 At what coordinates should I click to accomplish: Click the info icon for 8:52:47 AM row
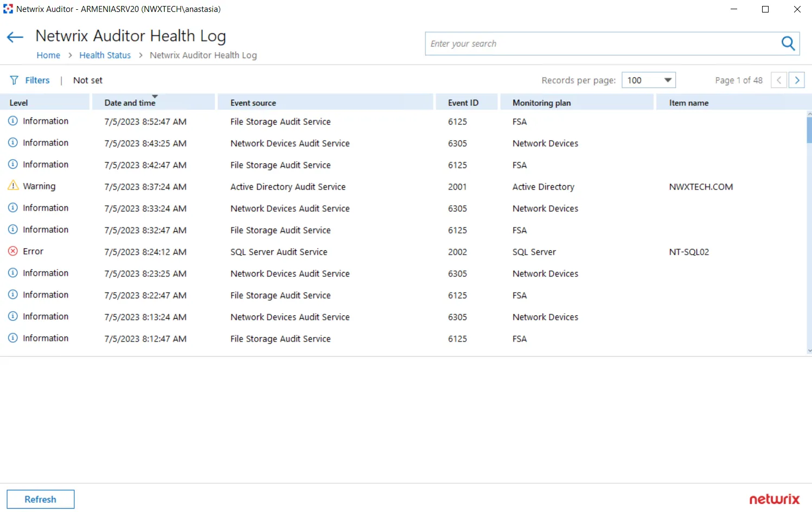(x=13, y=121)
